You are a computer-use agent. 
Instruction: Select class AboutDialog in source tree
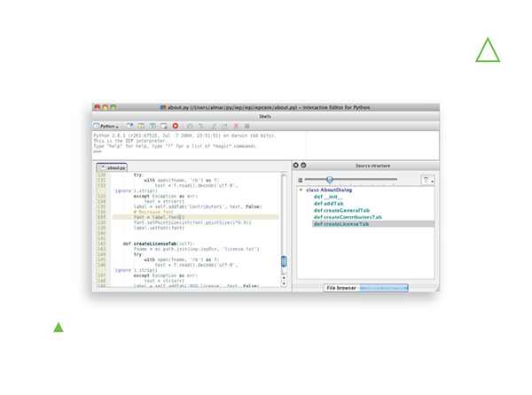(329, 190)
